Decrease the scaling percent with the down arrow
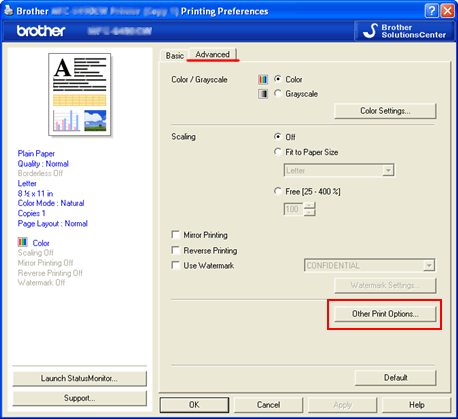 310,213
